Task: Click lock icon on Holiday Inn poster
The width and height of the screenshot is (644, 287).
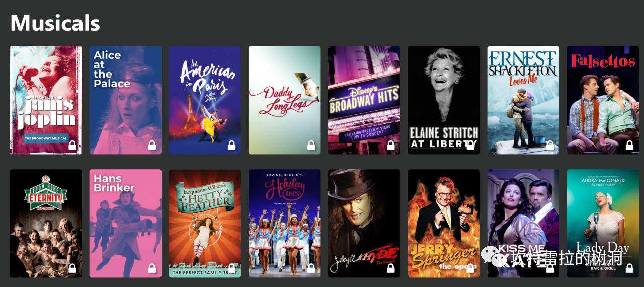Action: [311, 269]
